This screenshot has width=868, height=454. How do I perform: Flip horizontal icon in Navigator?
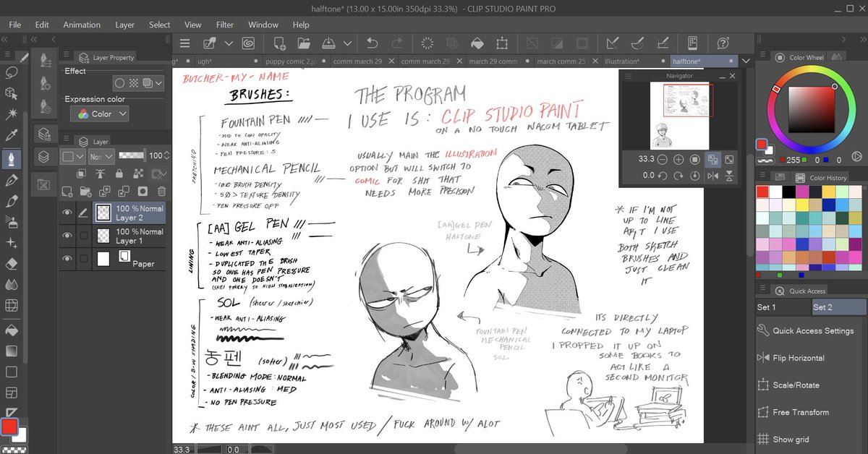point(713,175)
